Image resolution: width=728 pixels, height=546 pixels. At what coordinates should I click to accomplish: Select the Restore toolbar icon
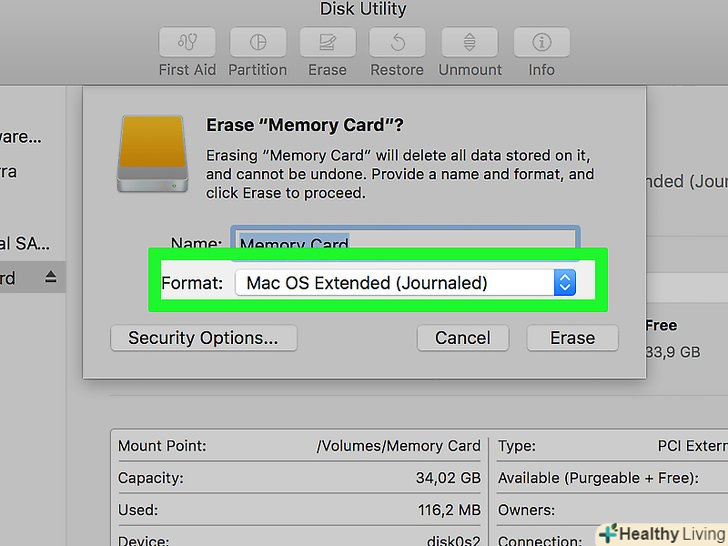point(397,44)
